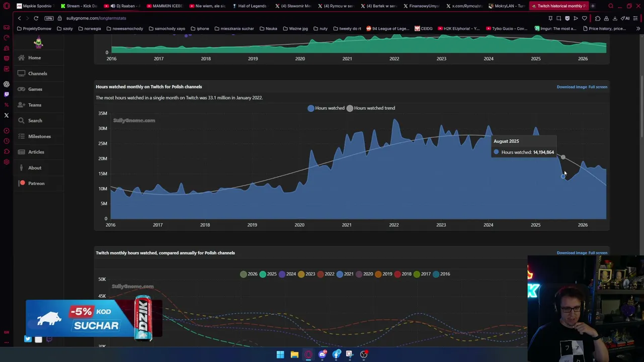Screen dimensions: 644x362
Task: Open File Explorer from the taskbar
Action: pos(294,354)
